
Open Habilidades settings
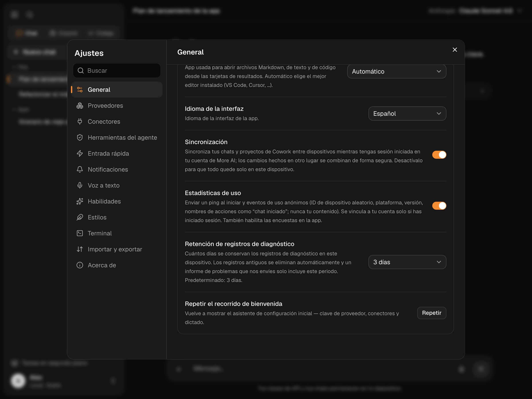tap(117, 201)
